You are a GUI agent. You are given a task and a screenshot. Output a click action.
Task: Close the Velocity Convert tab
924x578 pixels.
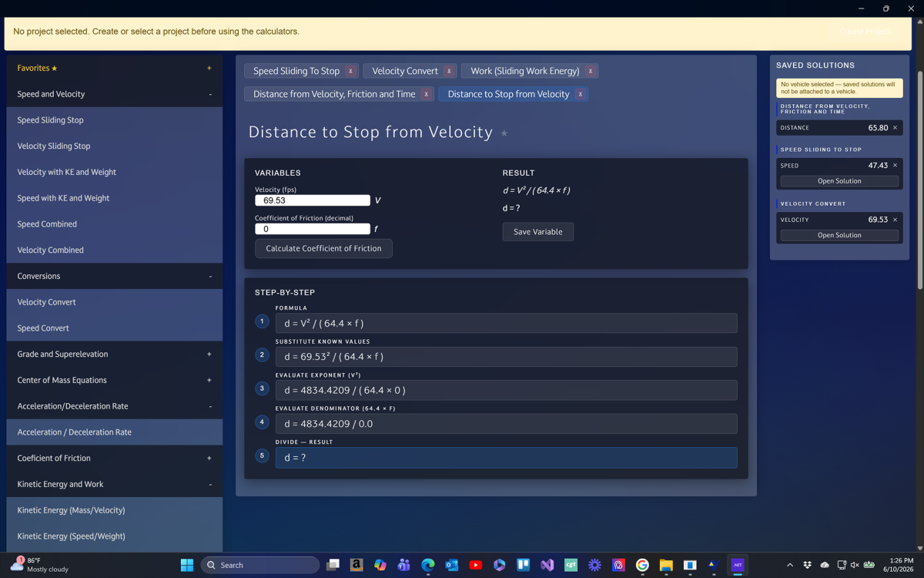(449, 71)
